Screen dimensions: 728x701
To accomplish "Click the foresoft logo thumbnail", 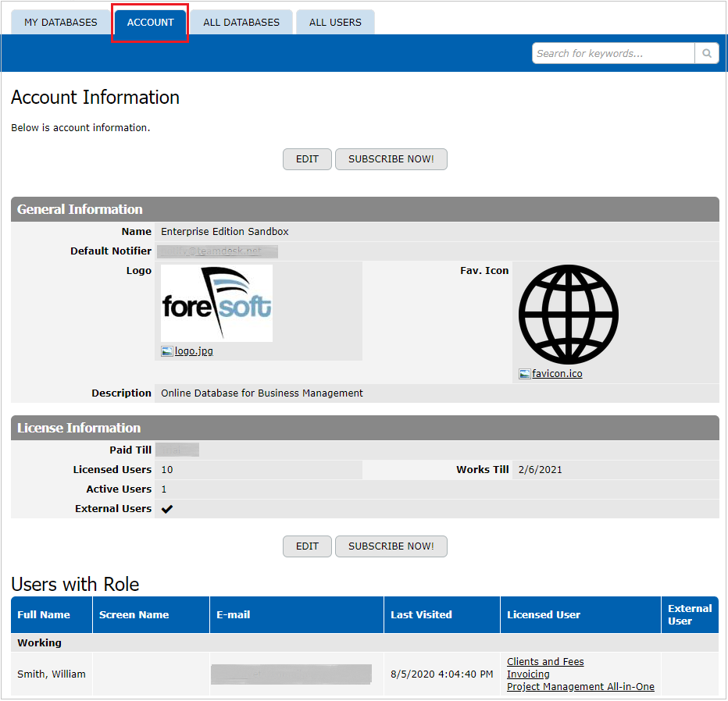I will [x=217, y=304].
